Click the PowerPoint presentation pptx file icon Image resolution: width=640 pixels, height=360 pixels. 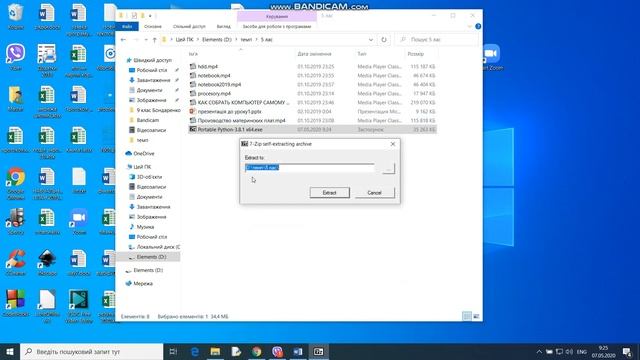point(193,111)
